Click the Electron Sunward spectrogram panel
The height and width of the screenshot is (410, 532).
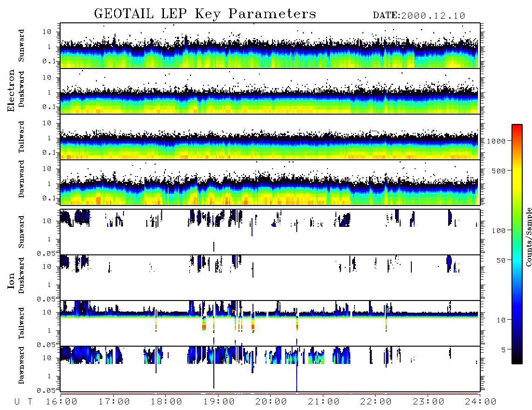(x=270, y=46)
